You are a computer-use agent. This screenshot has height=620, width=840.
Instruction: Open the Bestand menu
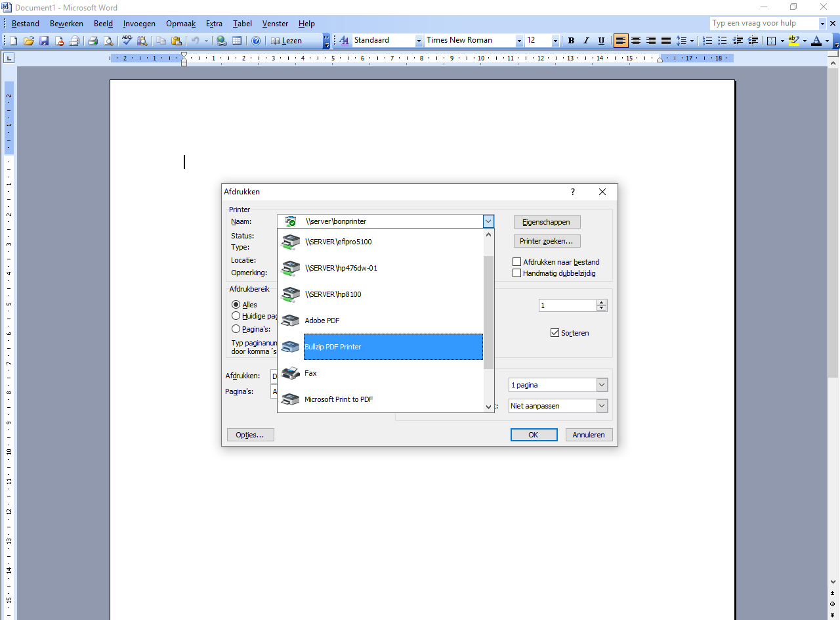[26, 24]
